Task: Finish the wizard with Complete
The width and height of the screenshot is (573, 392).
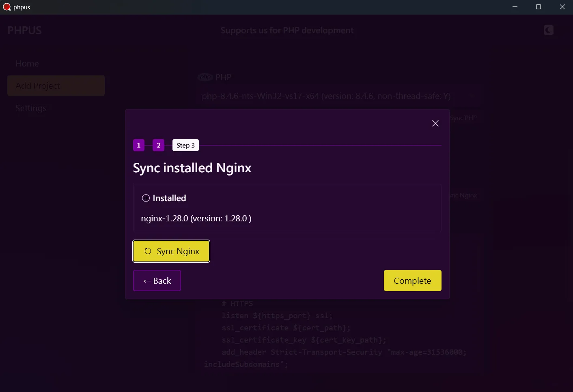Action: point(412,281)
